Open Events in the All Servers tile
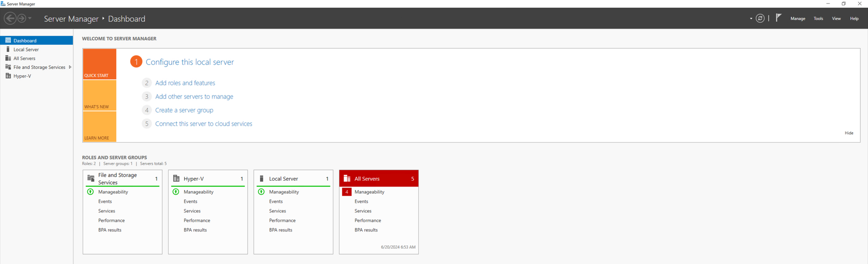 pos(361,202)
